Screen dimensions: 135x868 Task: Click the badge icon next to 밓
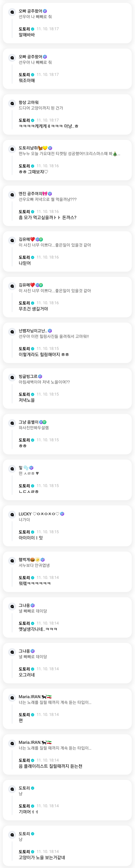(31, 468)
